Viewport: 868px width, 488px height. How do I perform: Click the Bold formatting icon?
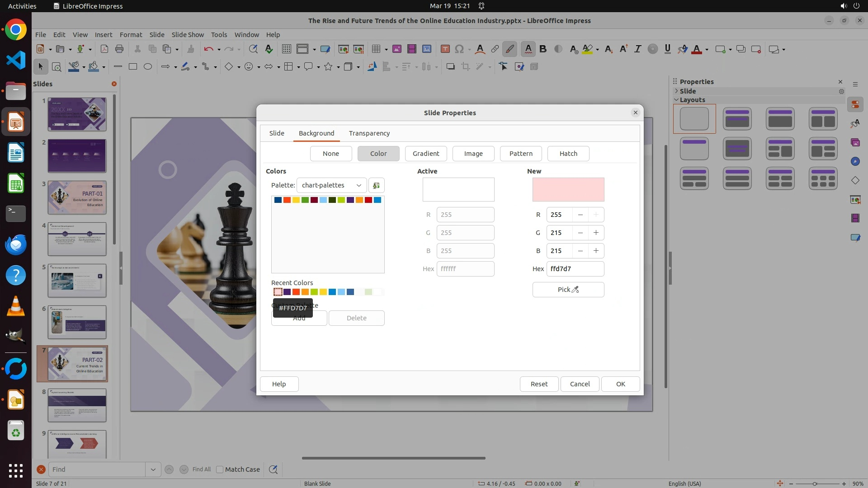coord(543,49)
